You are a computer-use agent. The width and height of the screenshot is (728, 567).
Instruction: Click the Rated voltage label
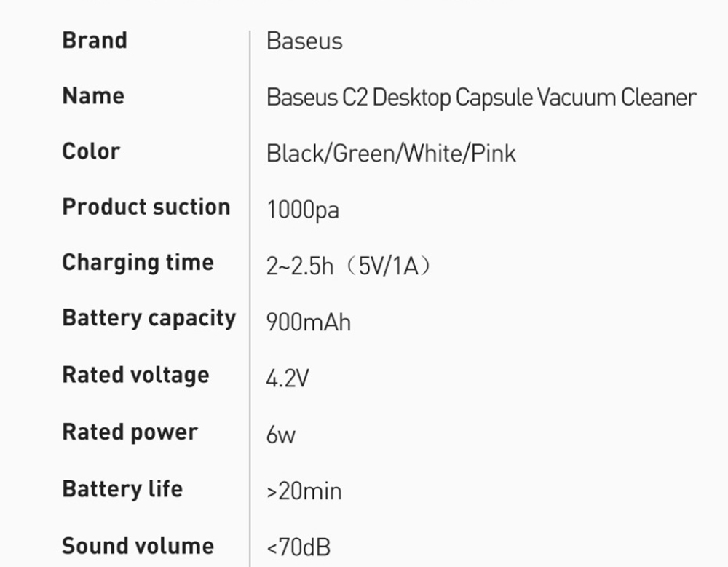pyautogui.click(x=135, y=375)
